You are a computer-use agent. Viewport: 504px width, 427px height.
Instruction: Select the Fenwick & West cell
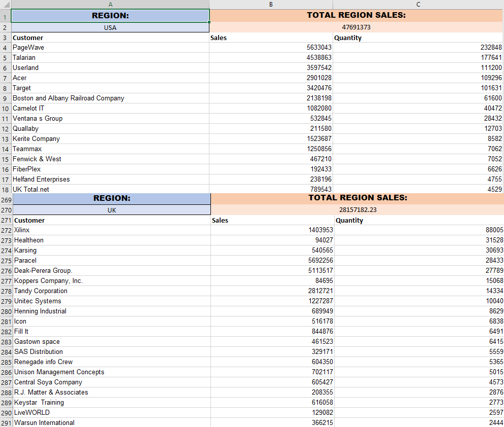110,159
